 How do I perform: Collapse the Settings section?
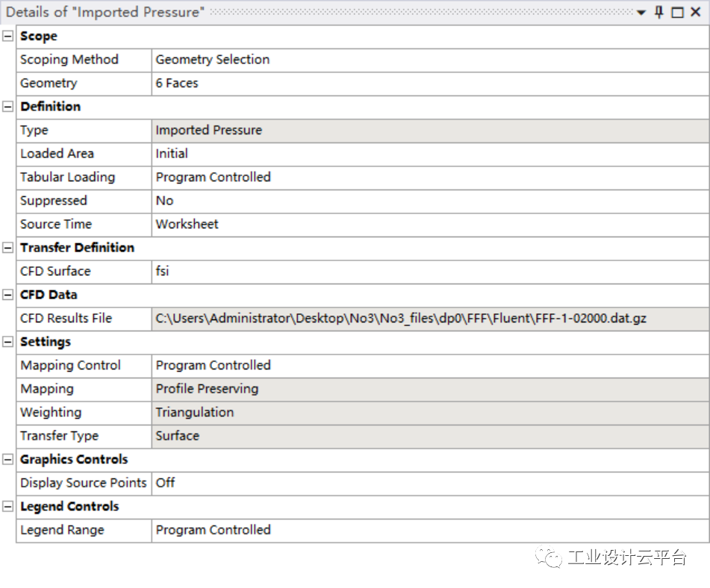(x=7, y=343)
